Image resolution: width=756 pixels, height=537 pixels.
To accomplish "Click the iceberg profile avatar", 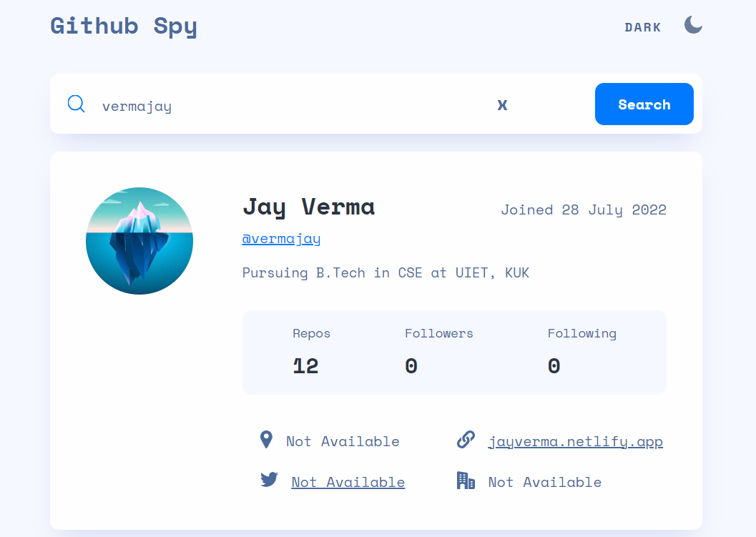I will (139, 240).
